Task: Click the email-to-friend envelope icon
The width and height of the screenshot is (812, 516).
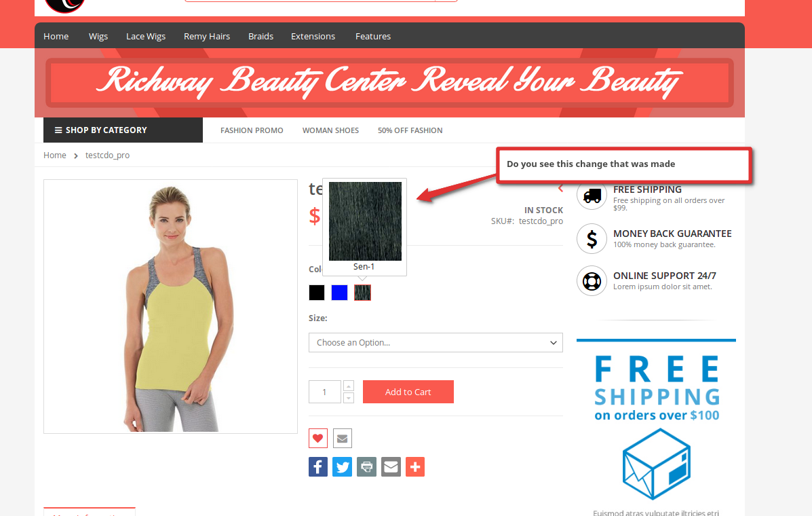Action: [x=343, y=439]
